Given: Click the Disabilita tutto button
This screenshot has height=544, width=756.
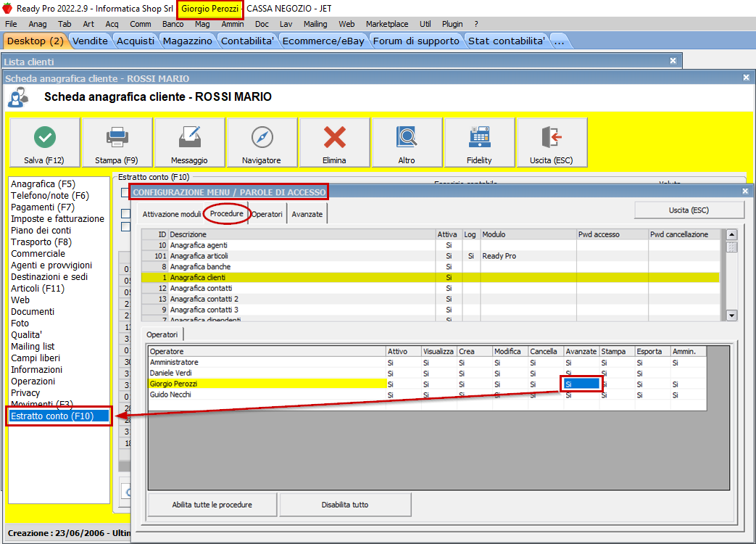Looking at the screenshot, I should click(x=345, y=505).
